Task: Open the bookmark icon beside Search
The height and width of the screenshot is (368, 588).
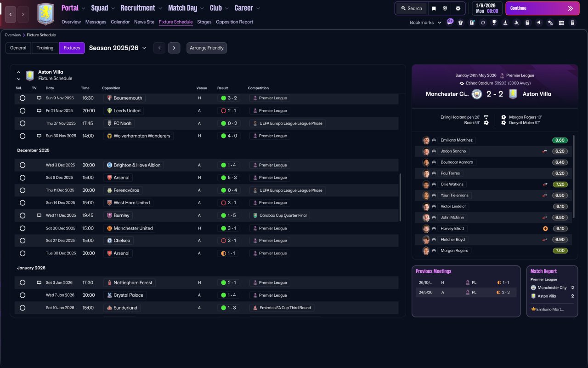Action: click(x=434, y=8)
